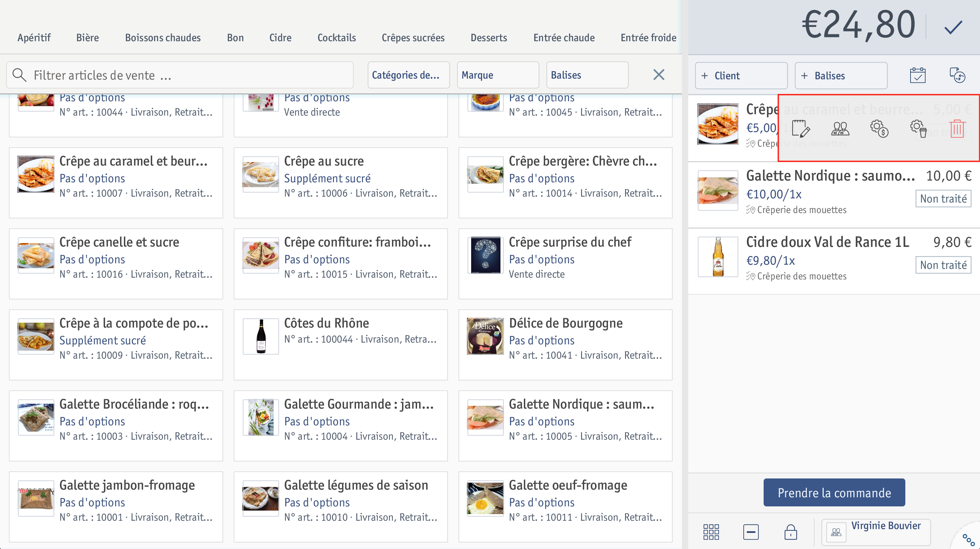Switch to the Desserts tab
The height and width of the screenshot is (549, 980).
click(x=489, y=38)
